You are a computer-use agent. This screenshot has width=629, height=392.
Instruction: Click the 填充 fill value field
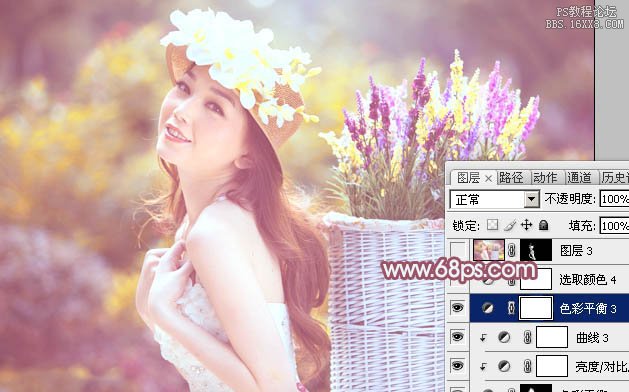coord(614,226)
